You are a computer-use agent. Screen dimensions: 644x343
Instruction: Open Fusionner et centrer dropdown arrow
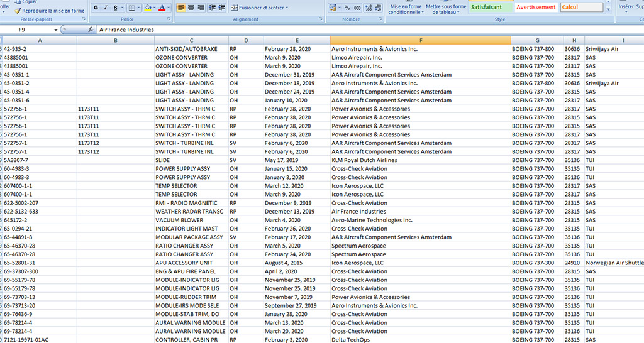[x=287, y=8]
